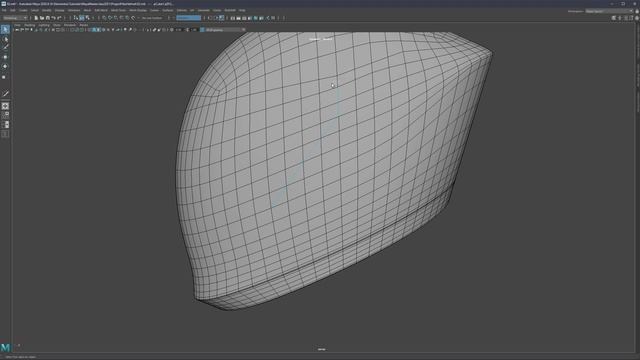The height and width of the screenshot is (360, 640).
Task: Open the panel Lighting menu
Action: point(44,25)
